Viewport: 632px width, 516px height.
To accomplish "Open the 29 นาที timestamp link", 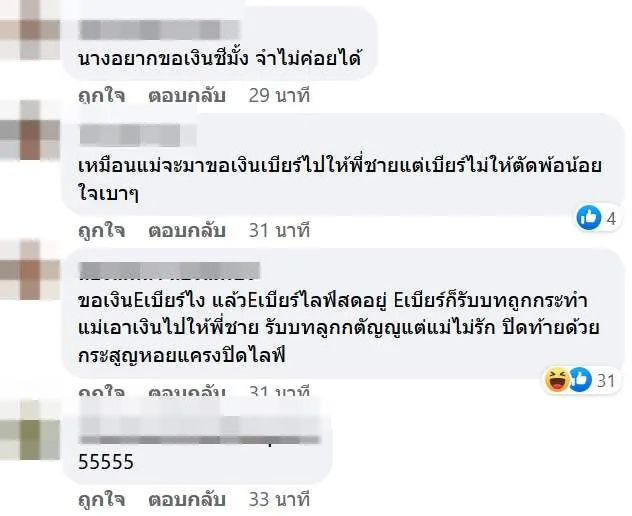I will (x=279, y=96).
